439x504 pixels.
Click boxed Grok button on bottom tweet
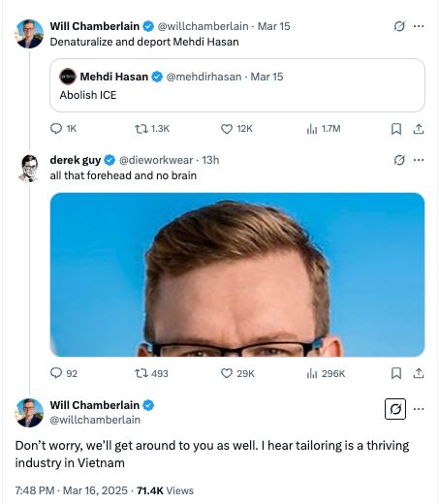tap(395, 409)
